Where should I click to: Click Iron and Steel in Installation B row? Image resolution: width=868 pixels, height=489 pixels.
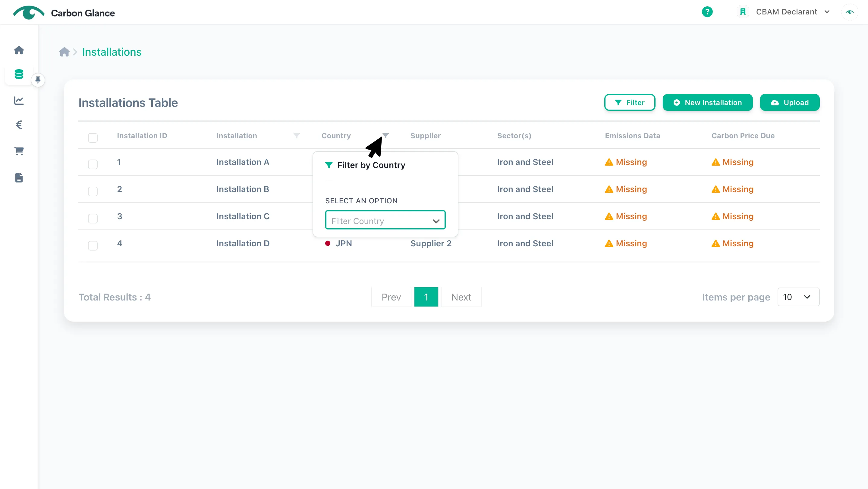point(525,189)
